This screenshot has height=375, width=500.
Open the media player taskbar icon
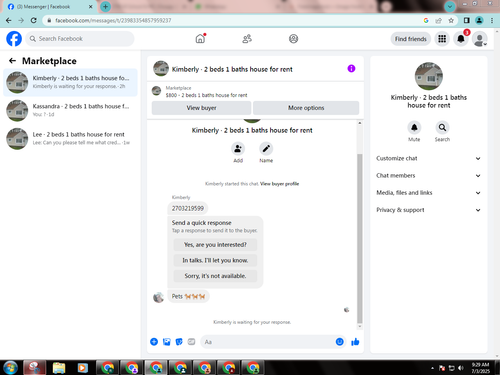[82, 368]
